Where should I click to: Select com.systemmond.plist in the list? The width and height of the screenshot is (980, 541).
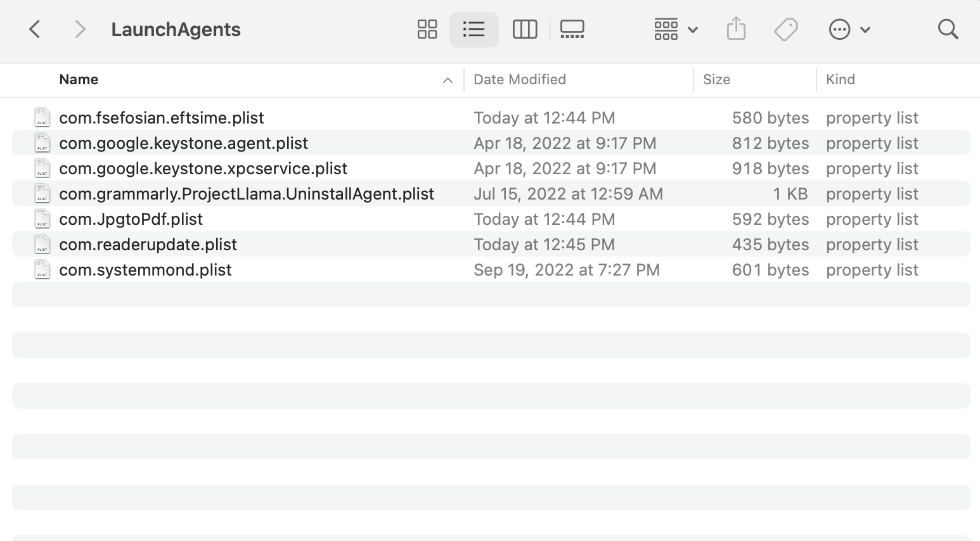click(145, 270)
